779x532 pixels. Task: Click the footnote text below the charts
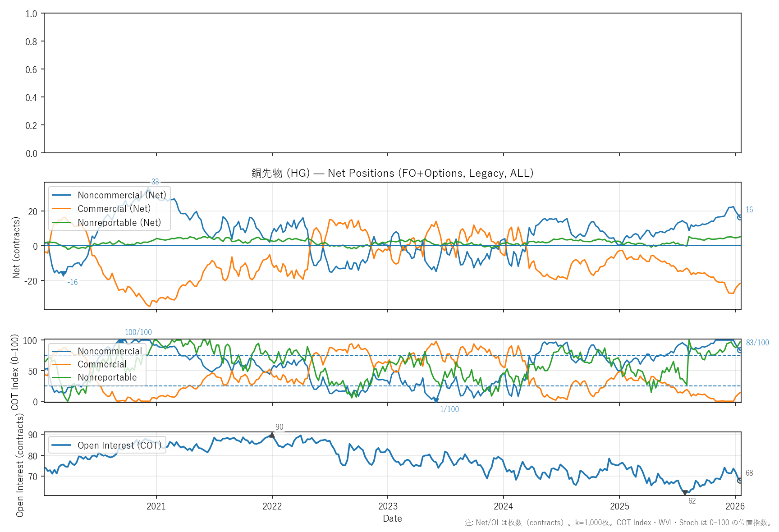click(618, 523)
